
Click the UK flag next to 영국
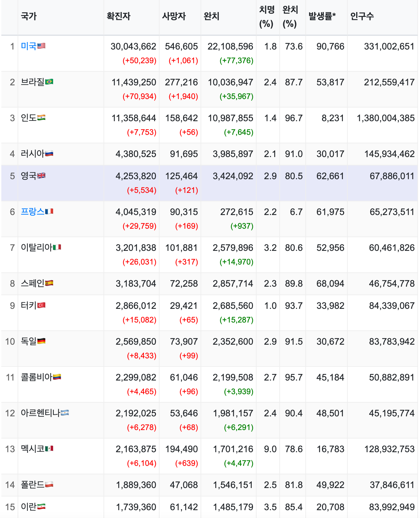click(41, 176)
